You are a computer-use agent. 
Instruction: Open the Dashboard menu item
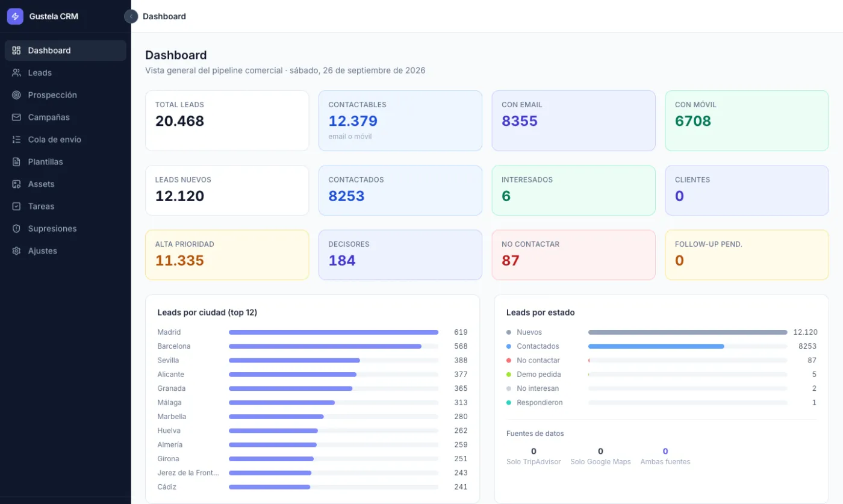click(66, 51)
